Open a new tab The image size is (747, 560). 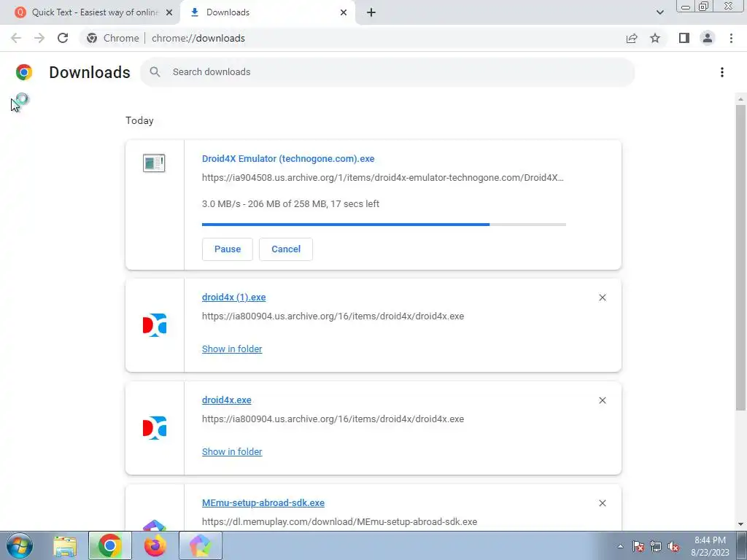coord(371,12)
